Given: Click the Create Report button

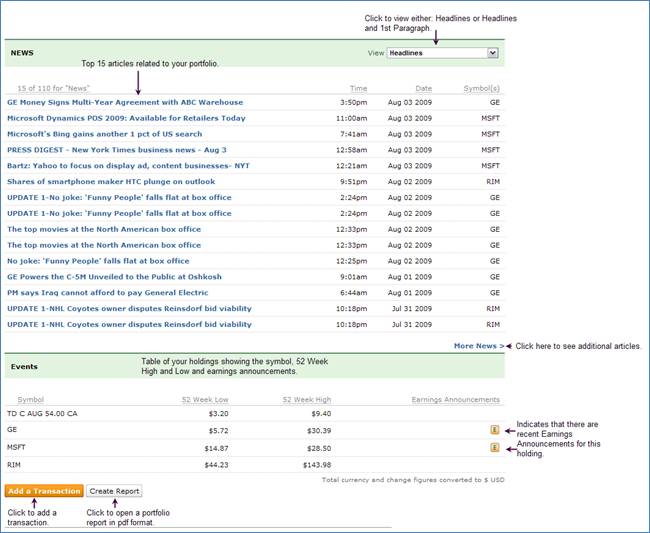Looking at the screenshot, I should (114, 491).
